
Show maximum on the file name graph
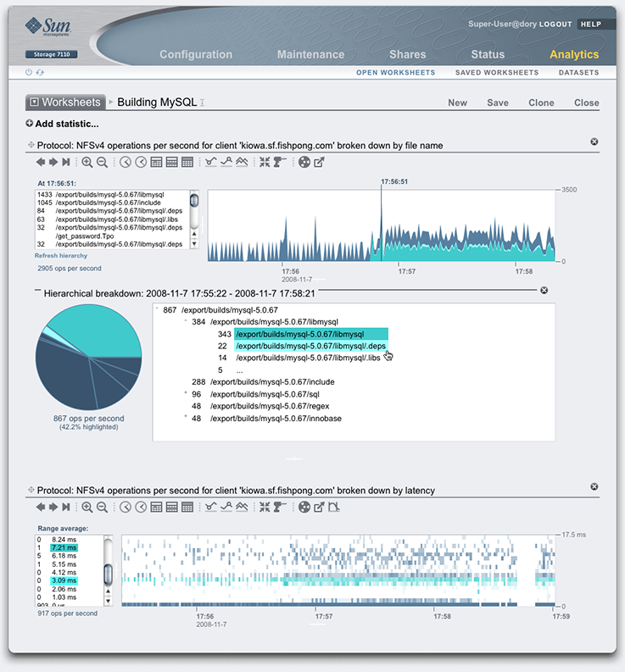pos(226,162)
